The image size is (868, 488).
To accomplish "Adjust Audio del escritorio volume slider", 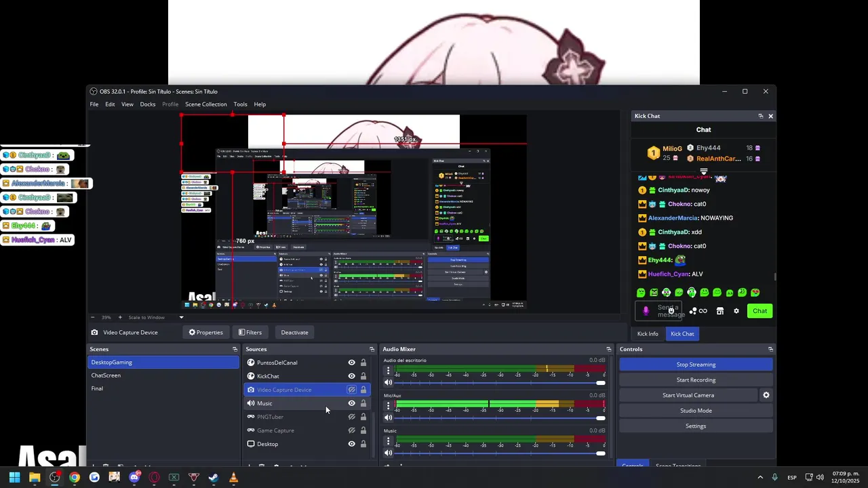I will (500, 383).
